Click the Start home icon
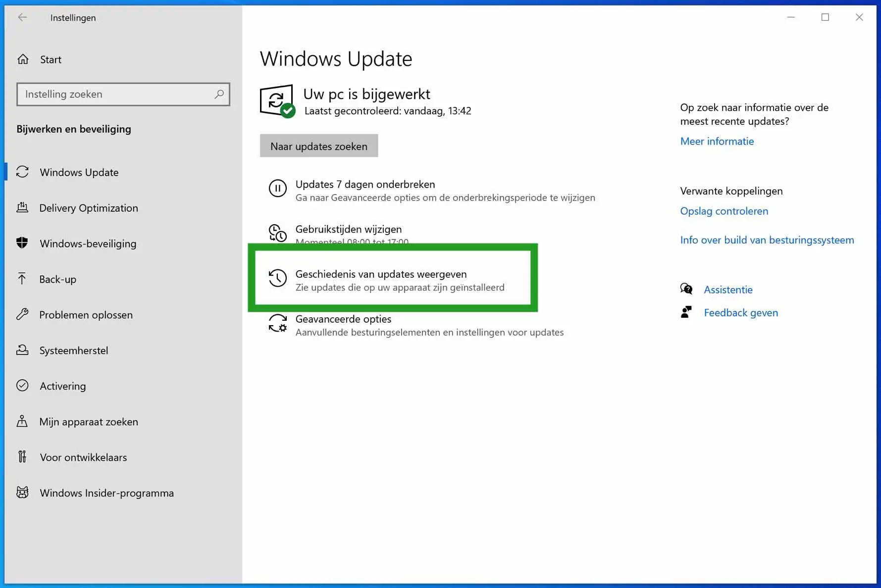Screen dimensions: 881x588 click(23, 59)
